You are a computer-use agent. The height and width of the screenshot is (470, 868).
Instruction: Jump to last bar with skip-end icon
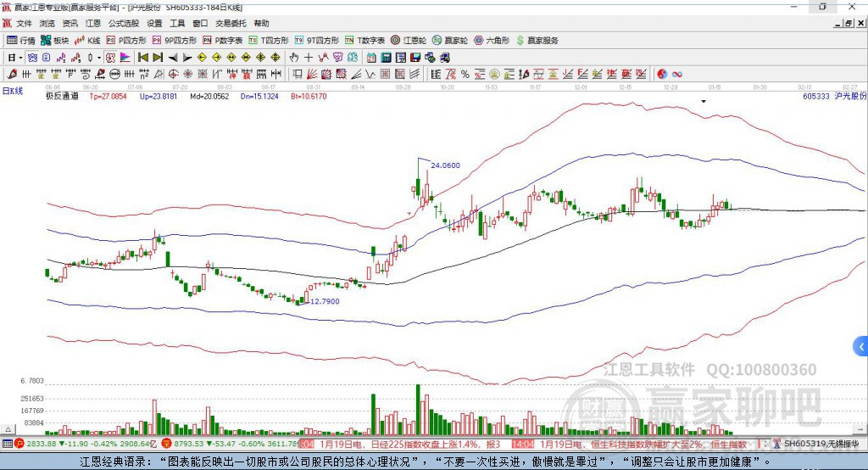tap(158, 58)
